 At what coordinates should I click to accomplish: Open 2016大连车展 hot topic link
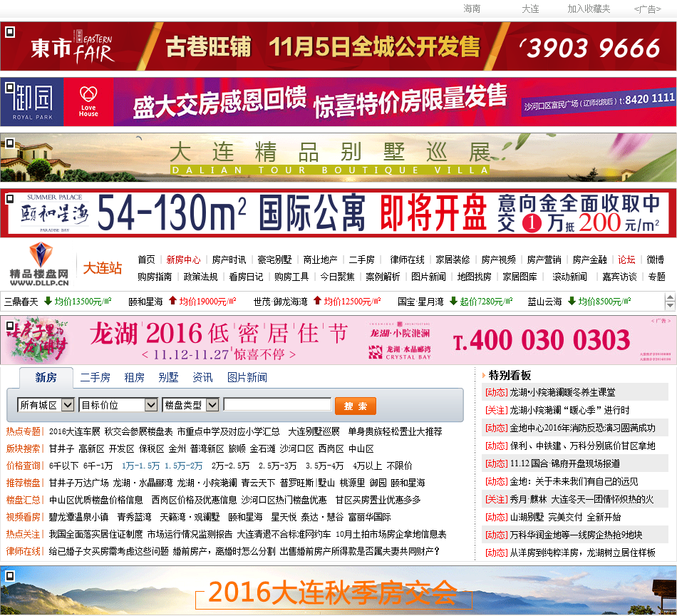point(75,431)
